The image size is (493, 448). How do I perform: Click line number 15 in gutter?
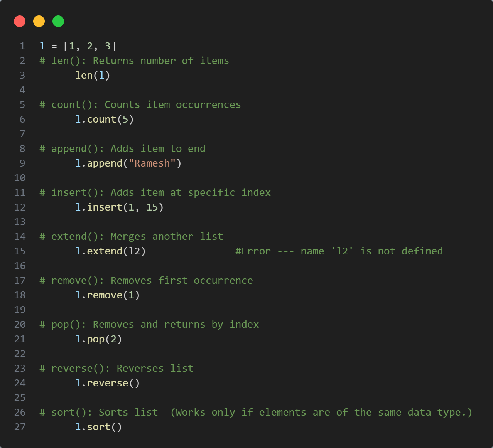(x=20, y=251)
